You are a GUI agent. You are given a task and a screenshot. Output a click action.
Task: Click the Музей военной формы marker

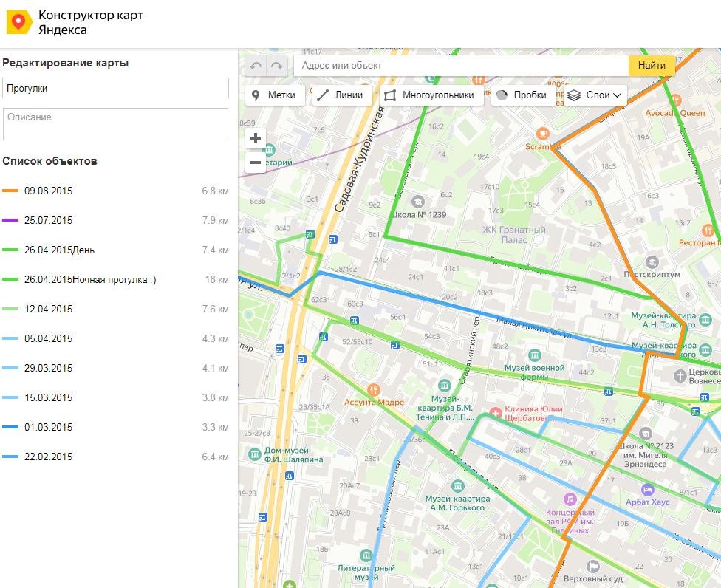point(534,355)
